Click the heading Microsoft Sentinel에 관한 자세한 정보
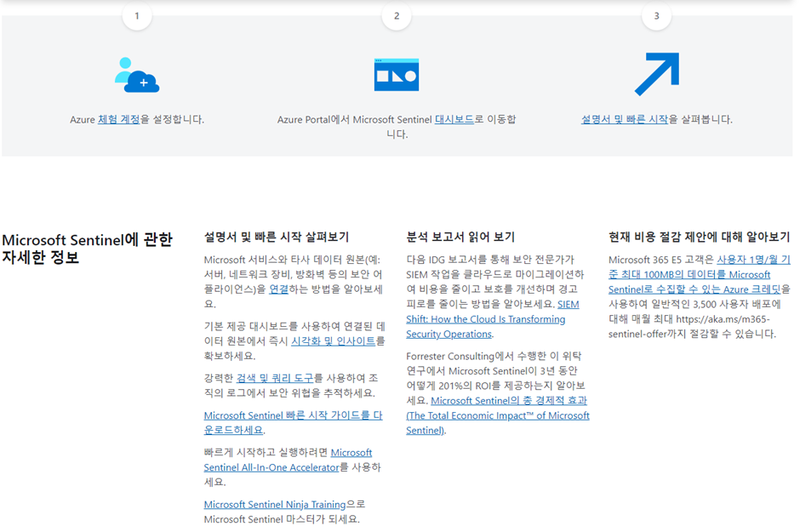800x532 pixels. (x=88, y=249)
